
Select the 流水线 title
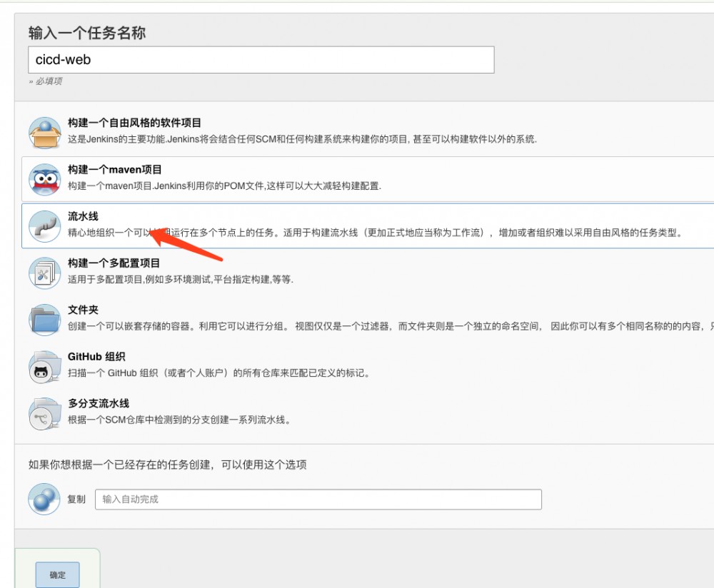tap(83, 216)
